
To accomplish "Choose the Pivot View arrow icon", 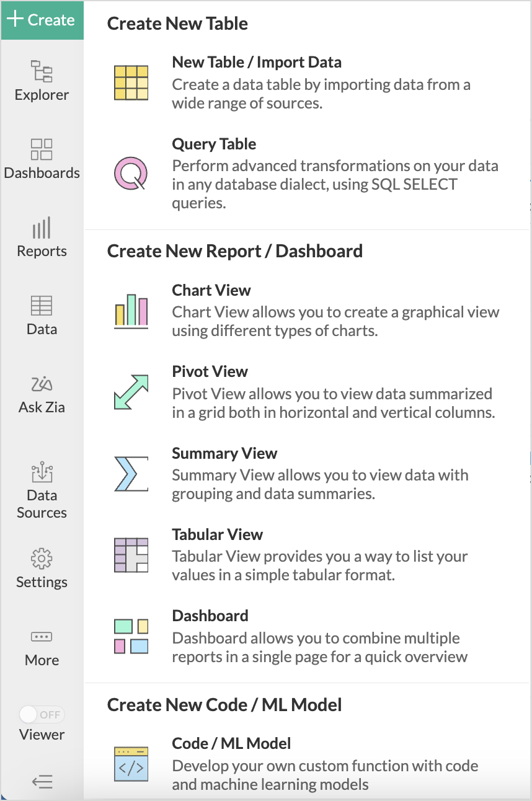I will (x=131, y=392).
